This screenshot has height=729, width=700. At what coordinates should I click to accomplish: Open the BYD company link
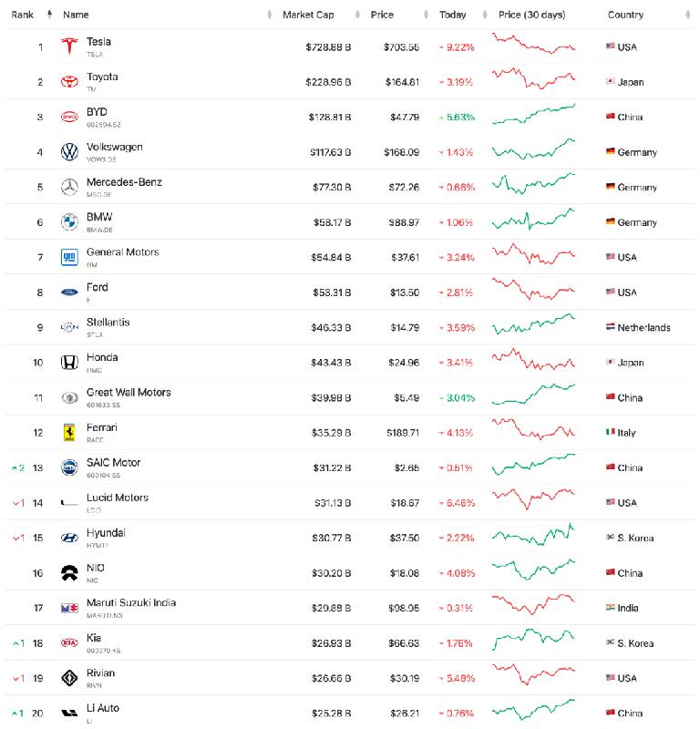coord(97,112)
